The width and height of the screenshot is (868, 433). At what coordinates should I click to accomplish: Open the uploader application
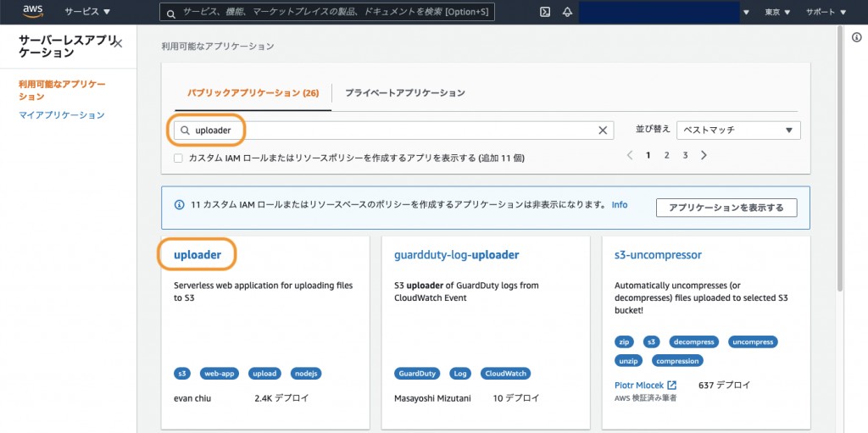[198, 255]
